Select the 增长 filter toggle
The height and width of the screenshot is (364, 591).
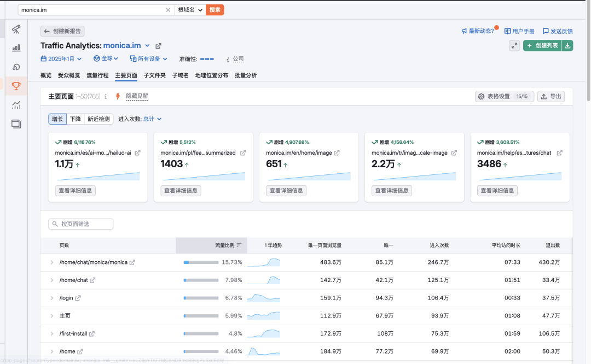[57, 119]
